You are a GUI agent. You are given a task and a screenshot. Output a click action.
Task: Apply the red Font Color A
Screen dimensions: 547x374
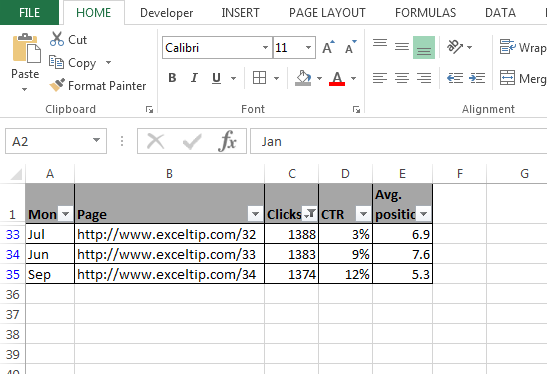point(337,78)
